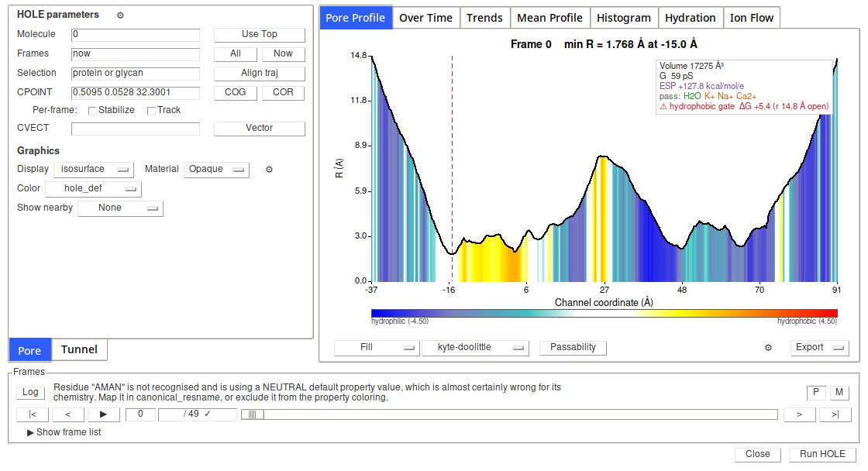
Task: Switch to the Ion Flow tab
Action: [752, 18]
